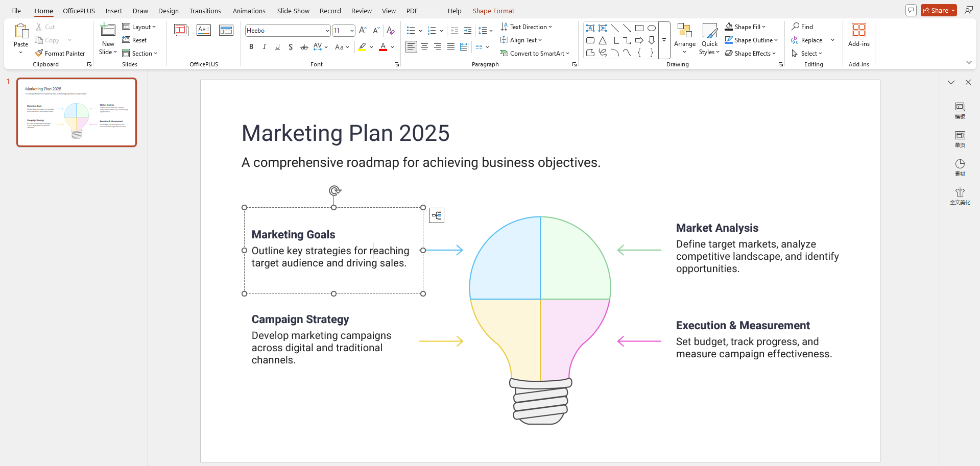This screenshot has height=466, width=980.
Task: Clear all formatting with eraser icon
Action: click(391, 31)
